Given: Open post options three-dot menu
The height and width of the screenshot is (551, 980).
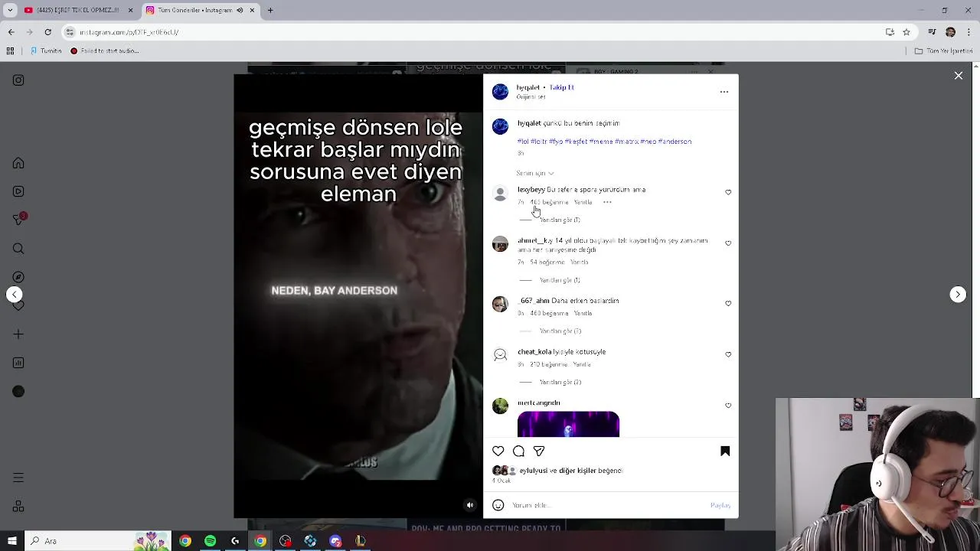Looking at the screenshot, I should (x=724, y=92).
